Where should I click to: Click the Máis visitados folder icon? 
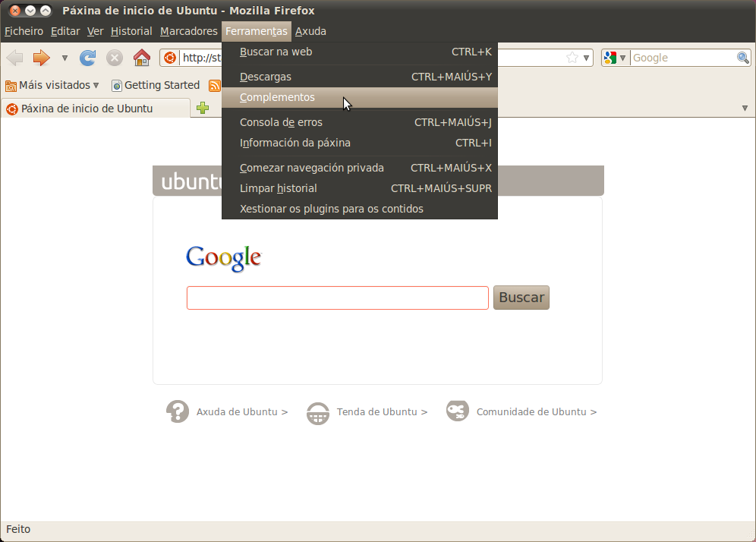(11, 86)
